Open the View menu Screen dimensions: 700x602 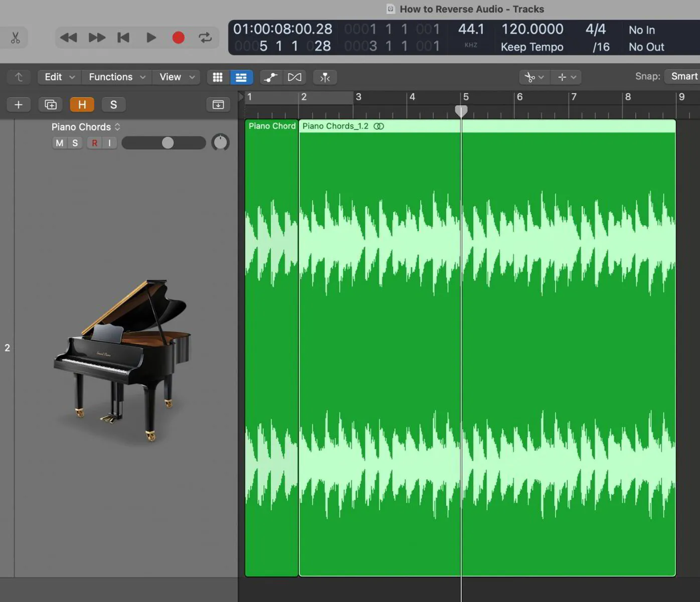pyautogui.click(x=176, y=77)
